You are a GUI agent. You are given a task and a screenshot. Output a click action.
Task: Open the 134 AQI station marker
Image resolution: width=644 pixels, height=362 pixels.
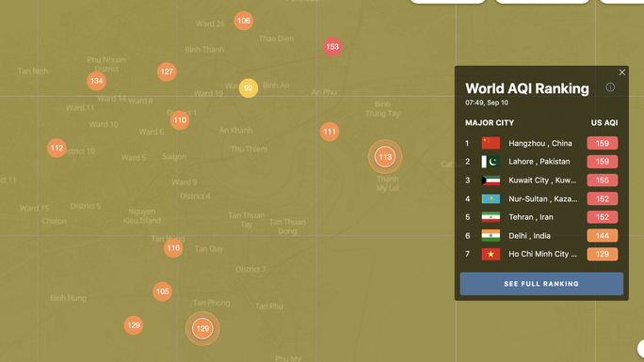point(97,81)
